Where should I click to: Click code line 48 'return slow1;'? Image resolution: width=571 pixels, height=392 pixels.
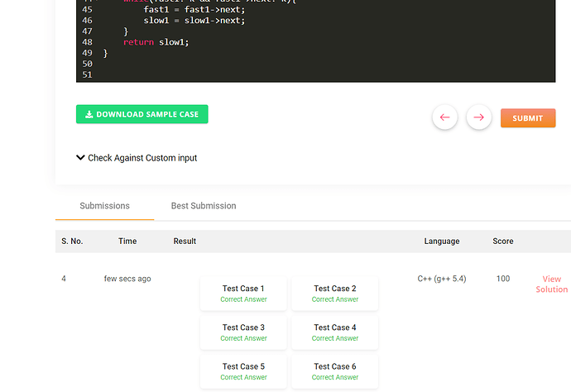pyautogui.click(x=156, y=42)
